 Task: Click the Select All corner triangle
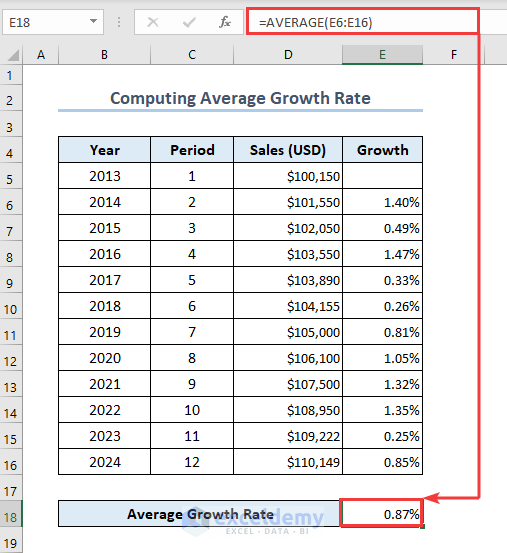tap(13, 55)
